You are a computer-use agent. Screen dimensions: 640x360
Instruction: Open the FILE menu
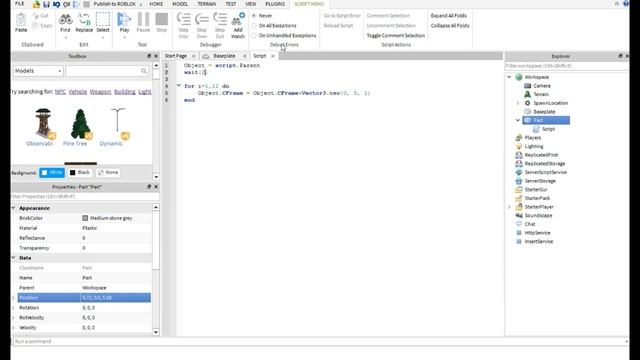pos(20,4)
